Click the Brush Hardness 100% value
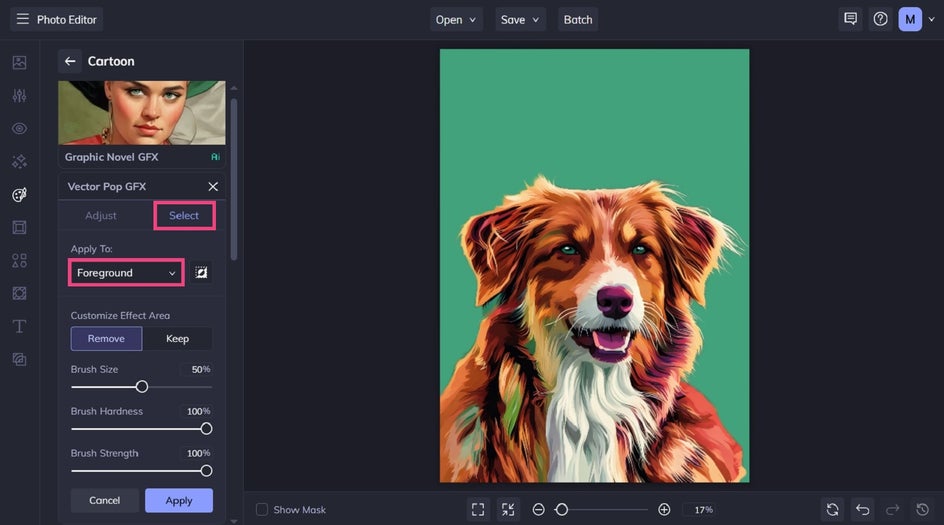The width and height of the screenshot is (944, 525). click(x=198, y=411)
